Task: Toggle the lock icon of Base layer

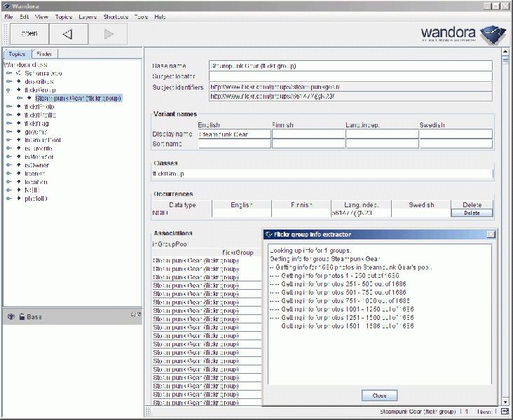Action: (22, 317)
